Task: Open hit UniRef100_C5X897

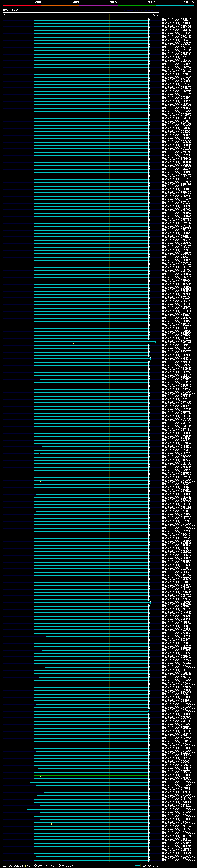Action: coord(177,23)
